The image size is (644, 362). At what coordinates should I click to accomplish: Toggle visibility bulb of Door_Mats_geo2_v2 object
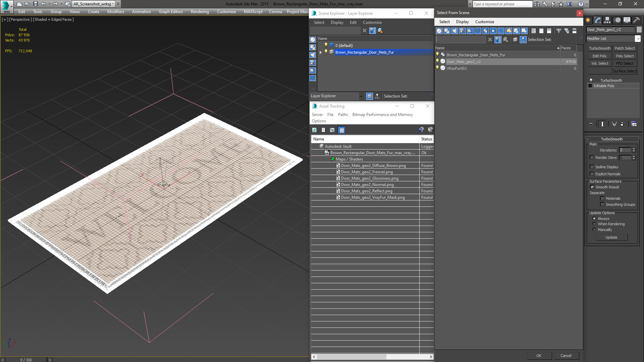pyautogui.click(x=437, y=61)
